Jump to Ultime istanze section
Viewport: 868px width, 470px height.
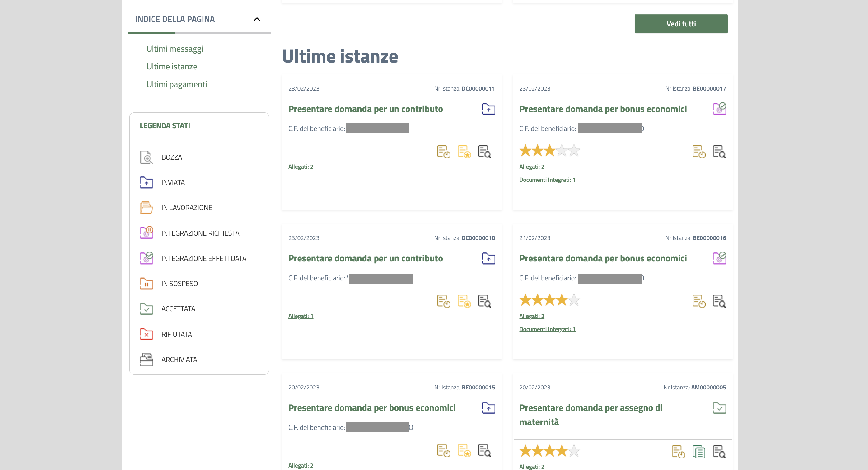(171, 67)
